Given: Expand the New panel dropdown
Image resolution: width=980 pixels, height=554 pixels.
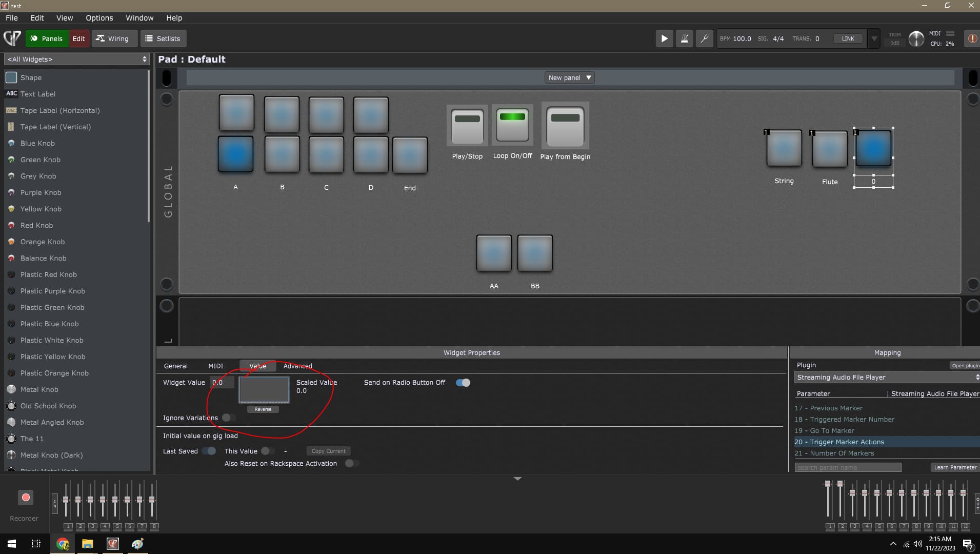Looking at the screenshot, I should (569, 78).
